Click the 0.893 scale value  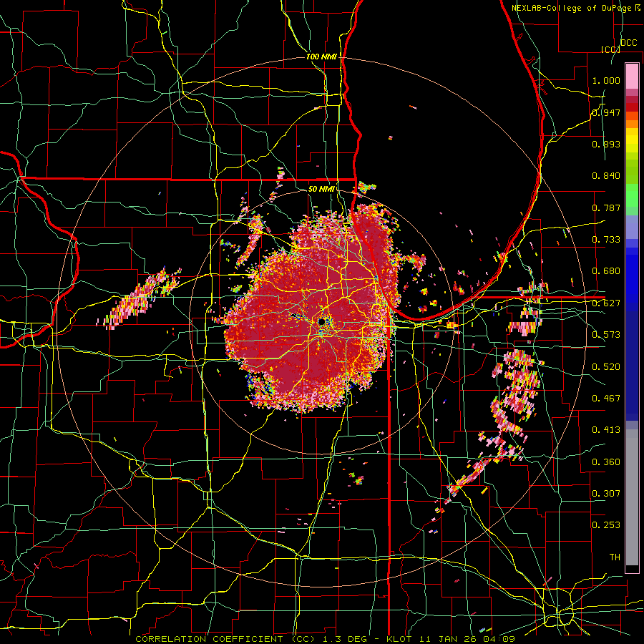pyautogui.click(x=606, y=144)
